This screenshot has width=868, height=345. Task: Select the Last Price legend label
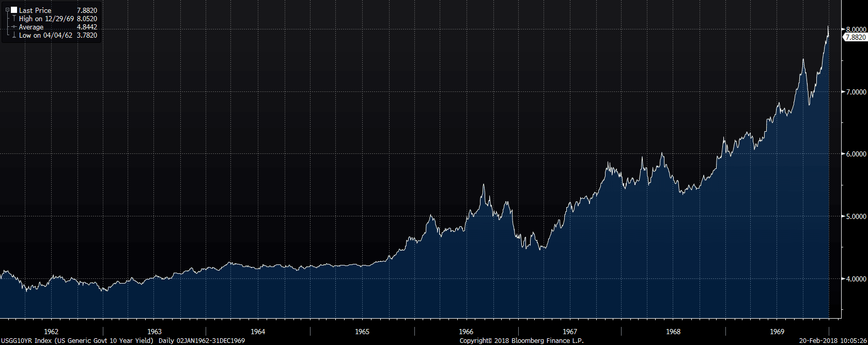35,10
